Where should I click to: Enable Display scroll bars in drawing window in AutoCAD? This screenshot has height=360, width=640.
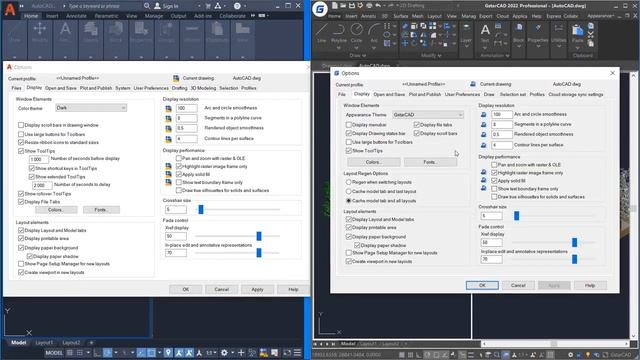pyautogui.click(x=21, y=125)
